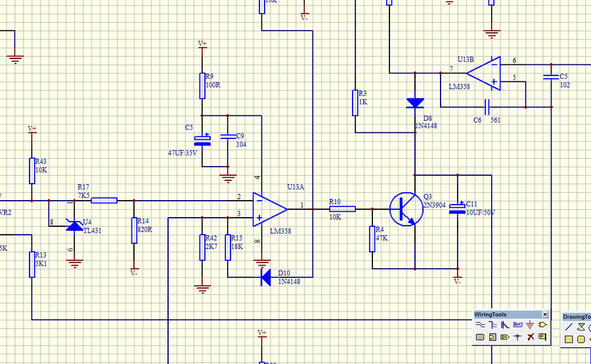Select capacitor C6 561

pyautogui.click(x=487, y=108)
